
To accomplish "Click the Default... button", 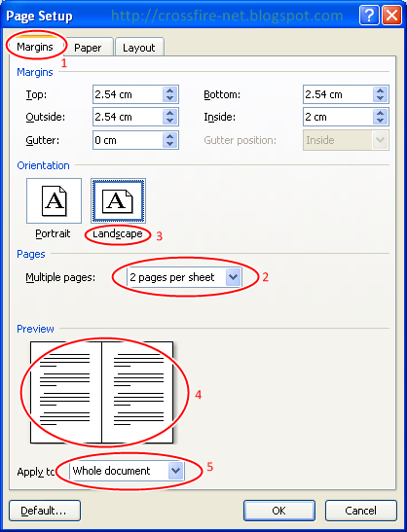I will pyautogui.click(x=45, y=511).
